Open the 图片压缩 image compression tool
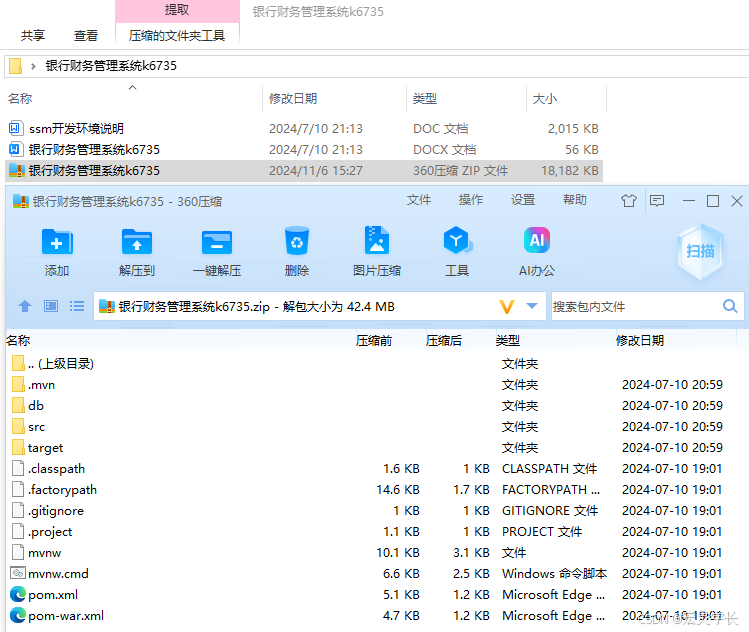This screenshot has width=749, height=632. point(376,240)
